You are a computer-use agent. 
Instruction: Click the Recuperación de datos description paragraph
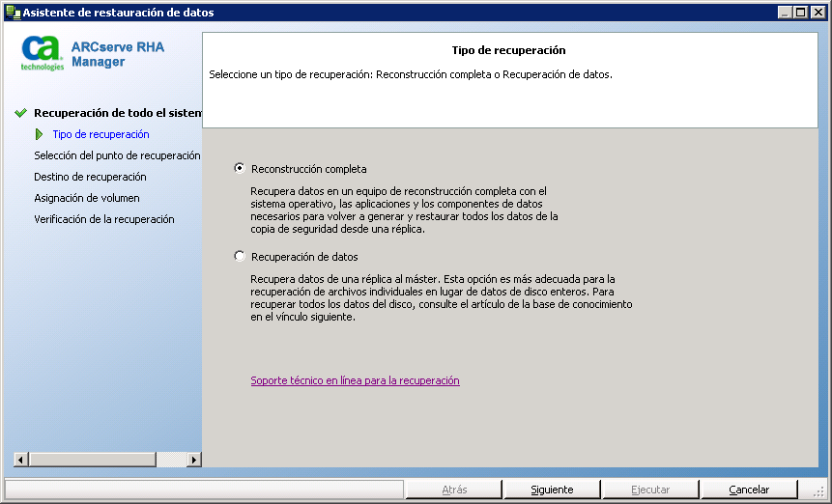coord(442,297)
